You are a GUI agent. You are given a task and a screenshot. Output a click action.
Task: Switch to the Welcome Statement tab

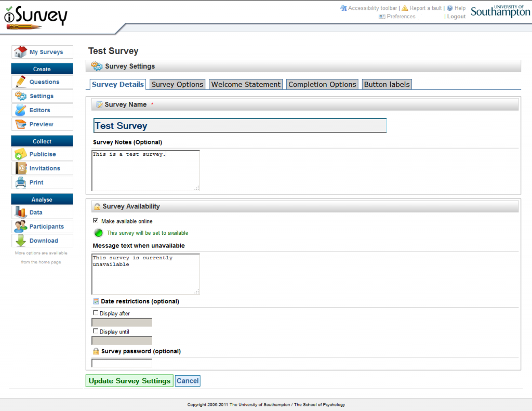[x=245, y=84]
